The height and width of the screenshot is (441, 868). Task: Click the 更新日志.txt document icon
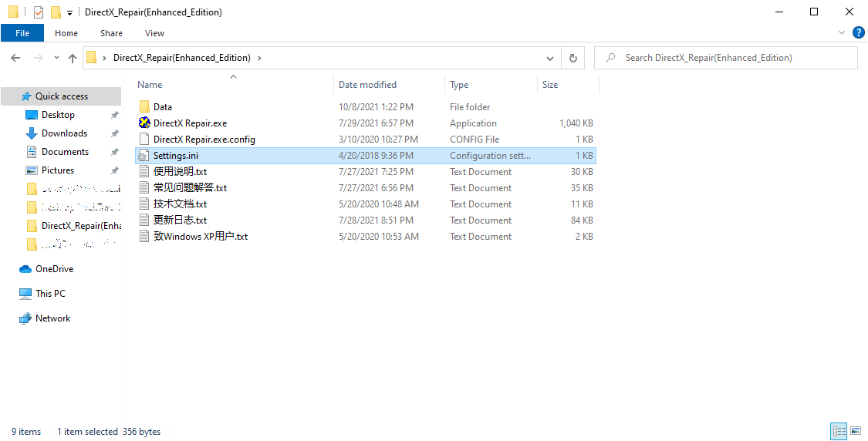click(x=144, y=220)
